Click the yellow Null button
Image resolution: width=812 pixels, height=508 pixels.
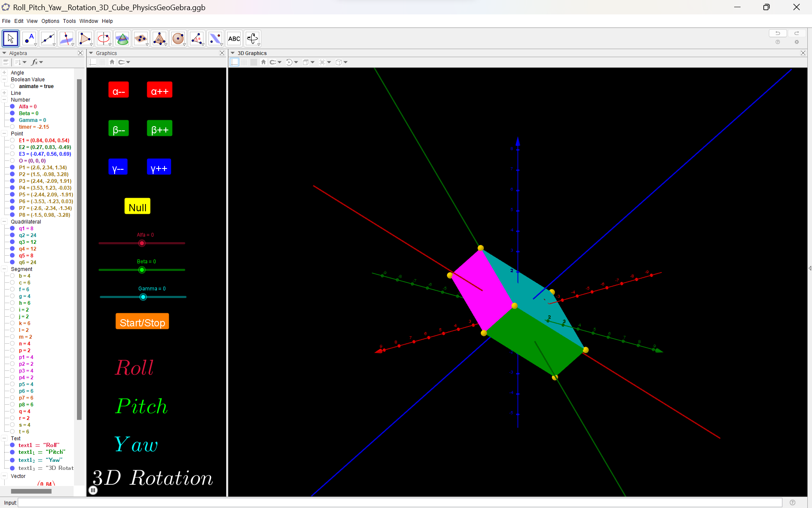click(137, 207)
